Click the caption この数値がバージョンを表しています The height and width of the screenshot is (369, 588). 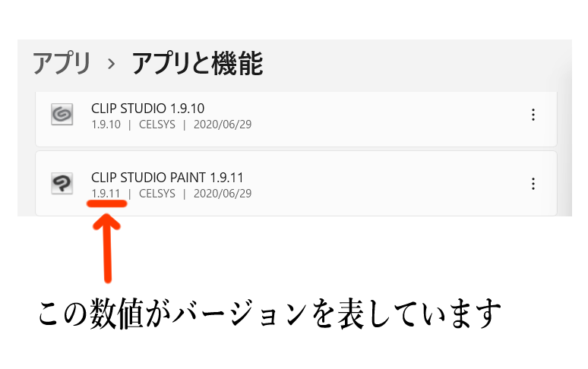tap(269, 313)
